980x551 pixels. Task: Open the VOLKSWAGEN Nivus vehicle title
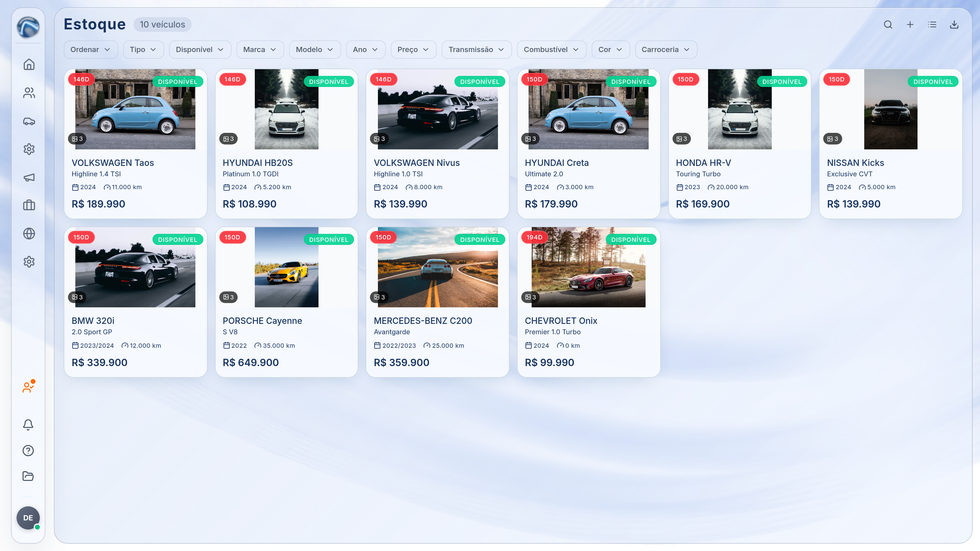pyautogui.click(x=417, y=163)
